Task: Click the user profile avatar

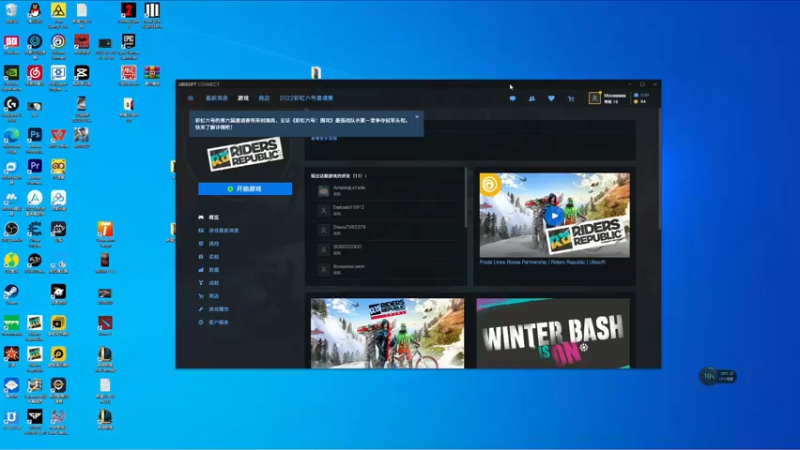Action: 594,98
